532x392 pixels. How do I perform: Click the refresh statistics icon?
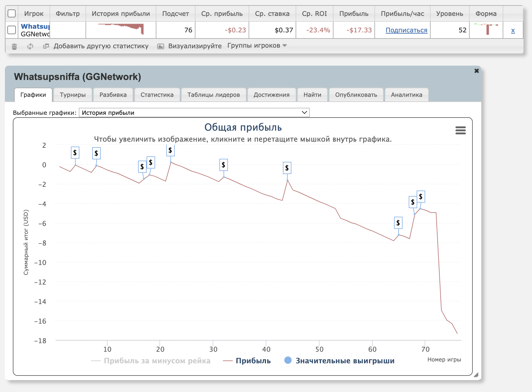pos(30,46)
